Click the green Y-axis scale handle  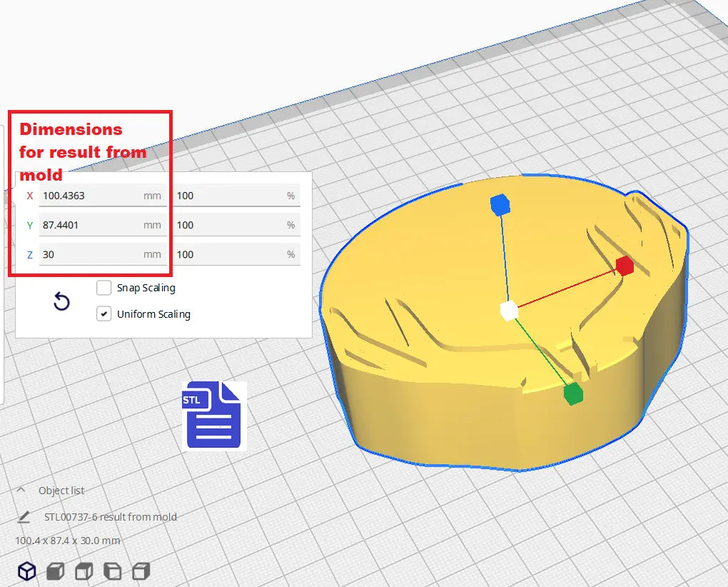point(572,393)
